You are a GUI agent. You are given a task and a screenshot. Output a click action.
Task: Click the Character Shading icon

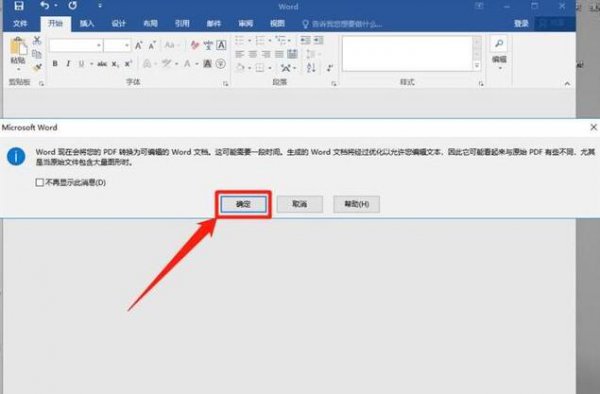(x=207, y=64)
